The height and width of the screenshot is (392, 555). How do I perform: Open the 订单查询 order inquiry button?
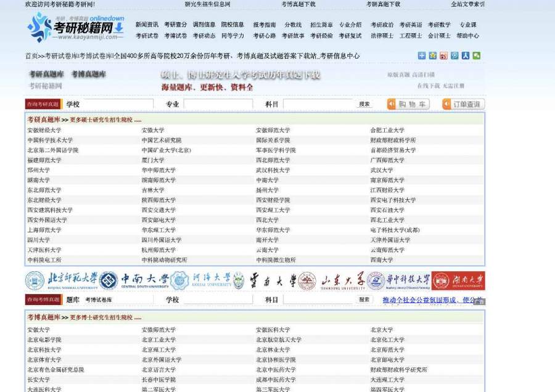(463, 104)
